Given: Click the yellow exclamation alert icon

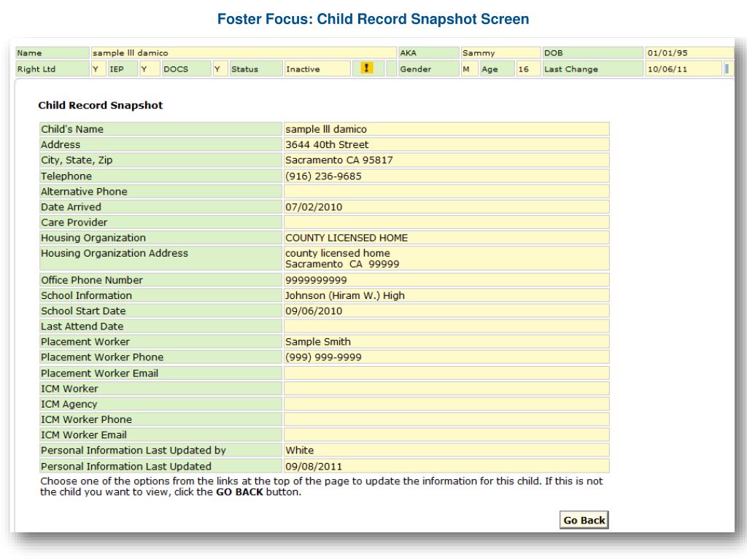Looking at the screenshot, I should tap(366, 68).
